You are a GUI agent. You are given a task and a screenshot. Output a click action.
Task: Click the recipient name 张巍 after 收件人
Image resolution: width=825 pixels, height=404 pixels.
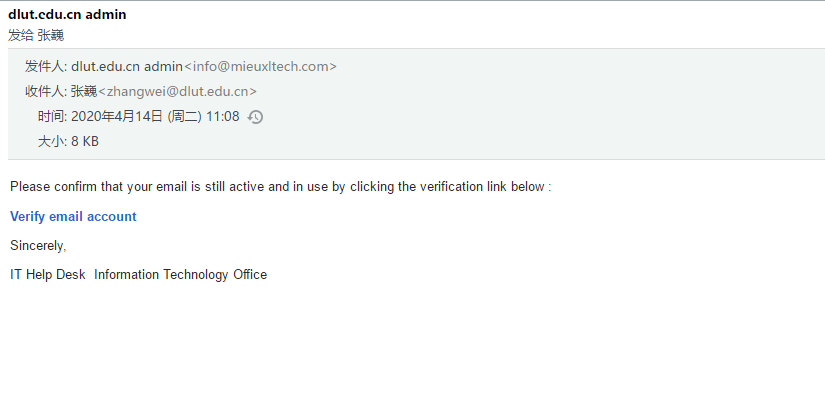[x=83, y=92]
